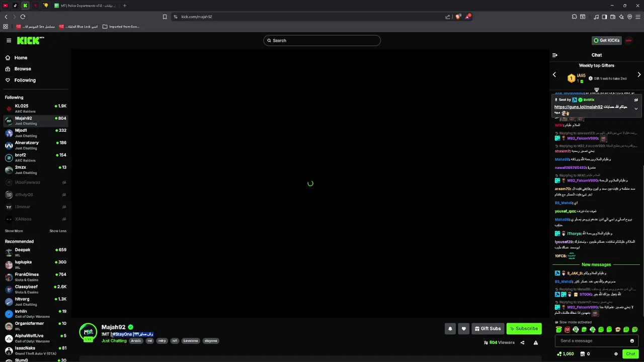Open the Brave Wallet icon
This screenshot has width=644, height=362.
(613, 17)
